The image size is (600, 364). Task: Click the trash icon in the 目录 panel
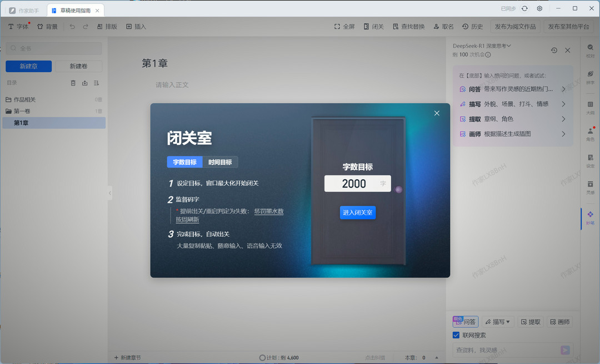click(x=73, y=83)
